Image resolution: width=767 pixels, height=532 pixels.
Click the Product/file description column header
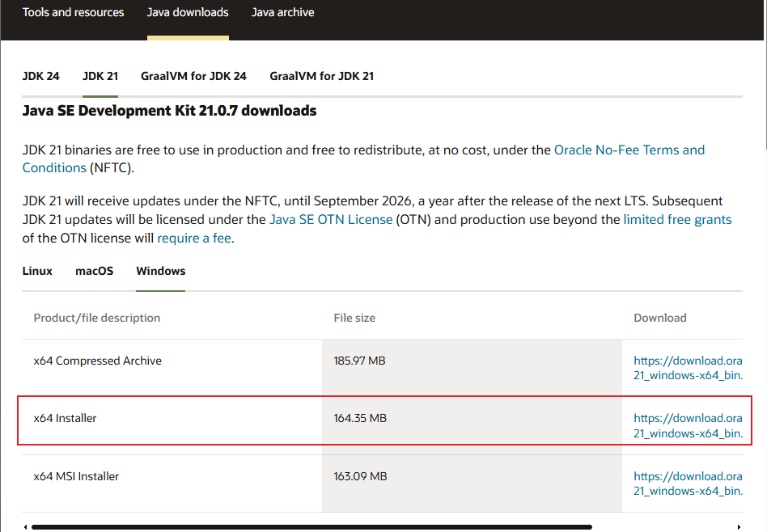pyautogui.click(x=97, y=318)
